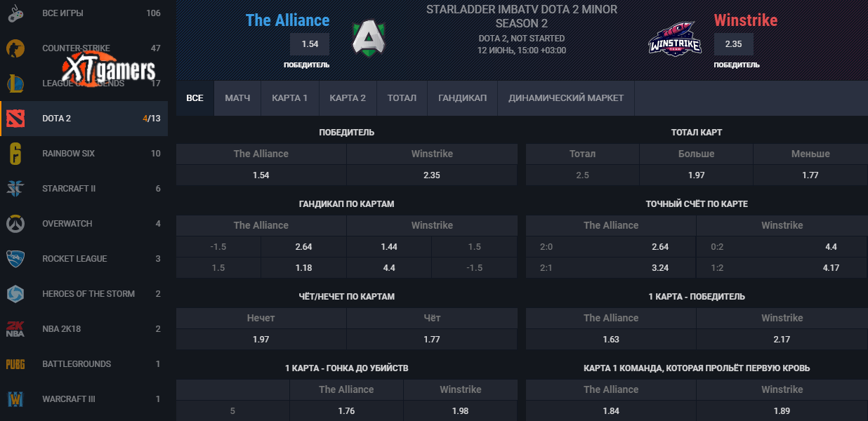This screenshot has height=421, width=868.
Task: Select the Counter-Strike icon in sidebar
Action: (x=15, y=48)
